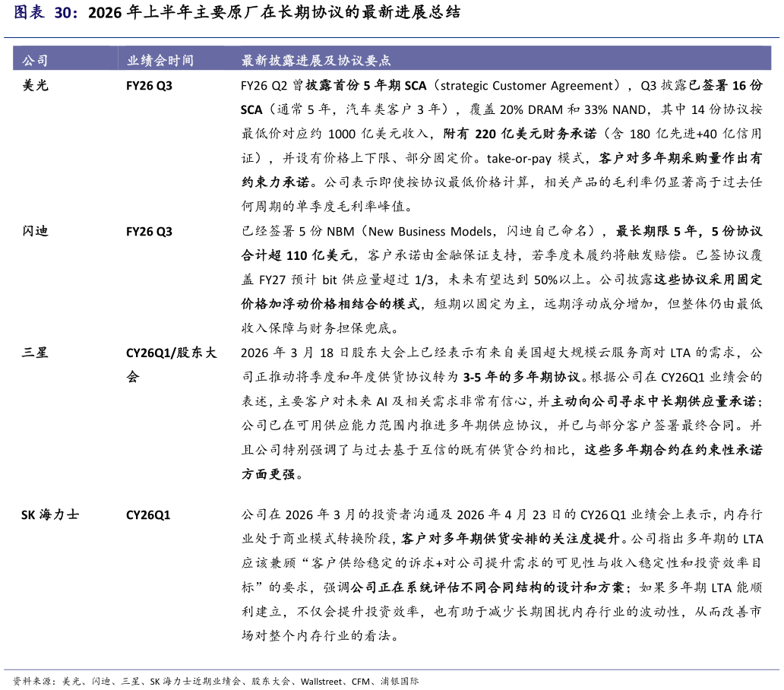Select the "最新披露进展及协议要点" column header

[316, 61]
